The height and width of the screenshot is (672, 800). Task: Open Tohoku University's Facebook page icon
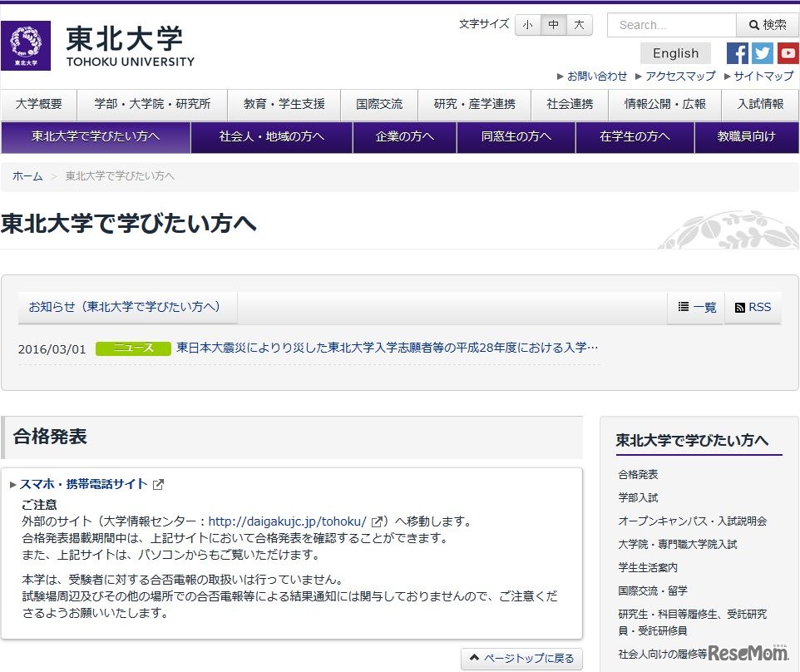[x=737, y=53]
